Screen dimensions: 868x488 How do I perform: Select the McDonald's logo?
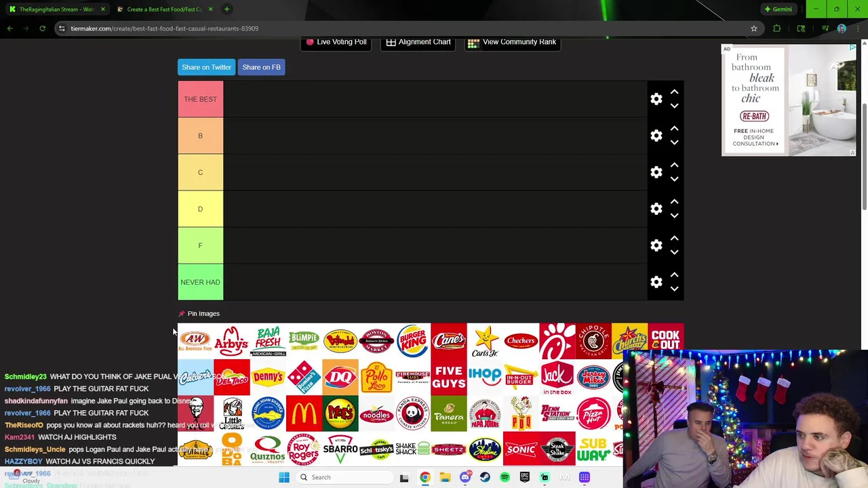click(304, 413)
